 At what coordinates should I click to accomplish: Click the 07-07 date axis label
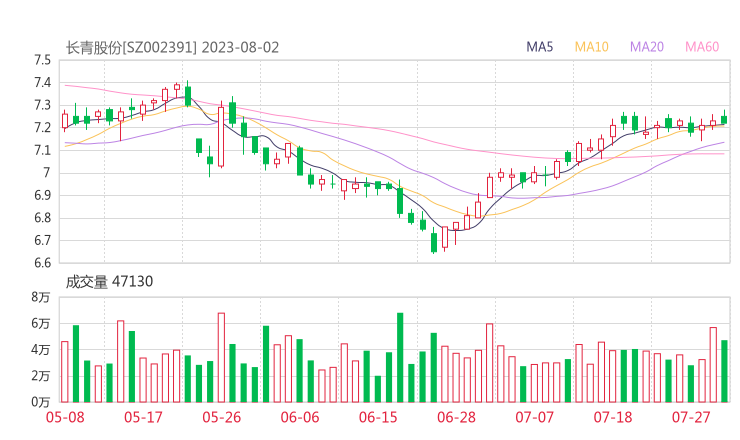(534, 417)
